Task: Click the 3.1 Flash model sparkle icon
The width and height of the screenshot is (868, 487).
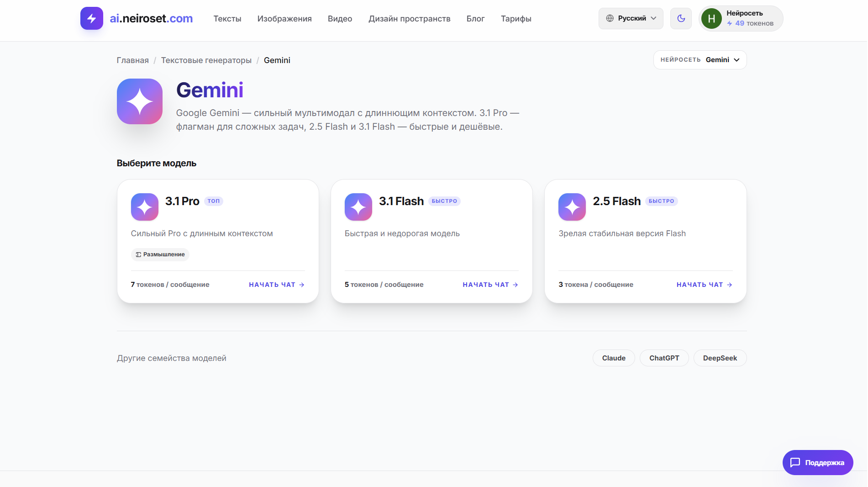Action: 358,207
